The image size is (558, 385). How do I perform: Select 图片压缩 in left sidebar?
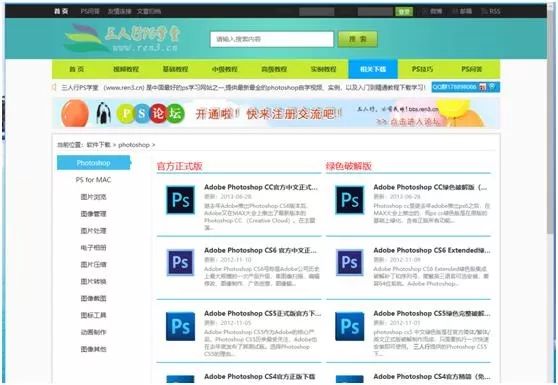point(93,264)
